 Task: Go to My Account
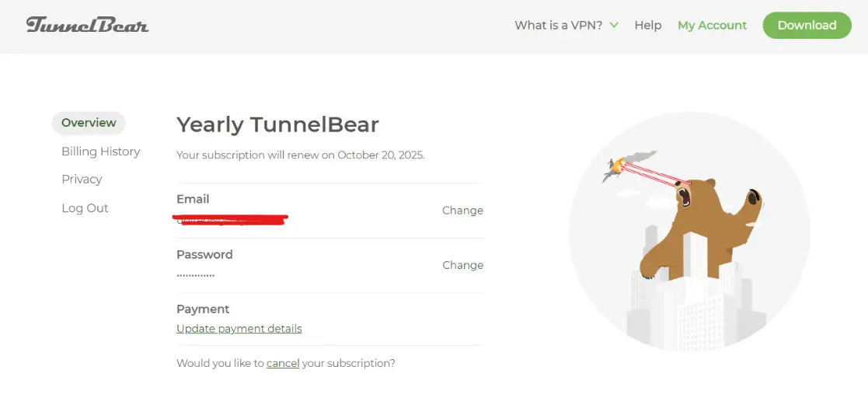click(x=712, y=25)
